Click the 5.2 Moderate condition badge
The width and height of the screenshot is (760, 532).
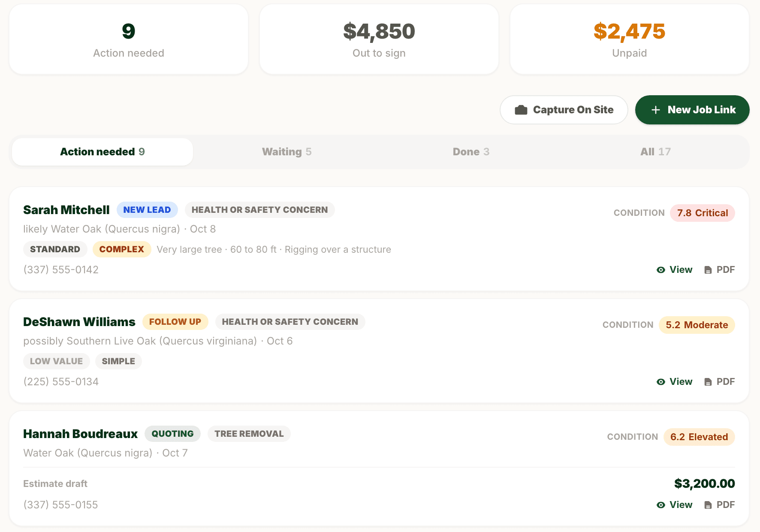[697, 325]
